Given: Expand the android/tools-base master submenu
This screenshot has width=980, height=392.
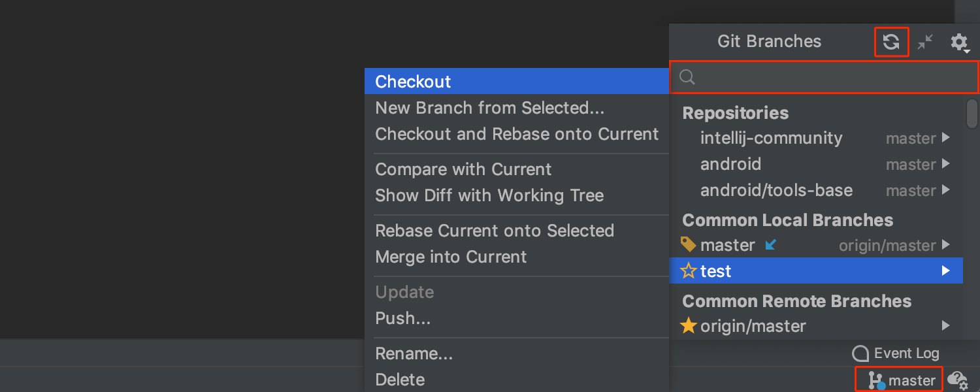Looking at the screenshot, I should (x=946, y=190).
